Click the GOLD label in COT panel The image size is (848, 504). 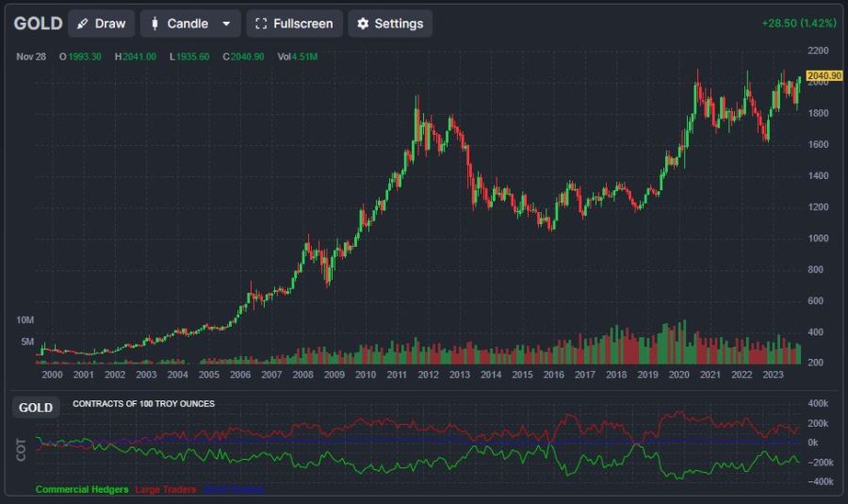tap(36, 408)
